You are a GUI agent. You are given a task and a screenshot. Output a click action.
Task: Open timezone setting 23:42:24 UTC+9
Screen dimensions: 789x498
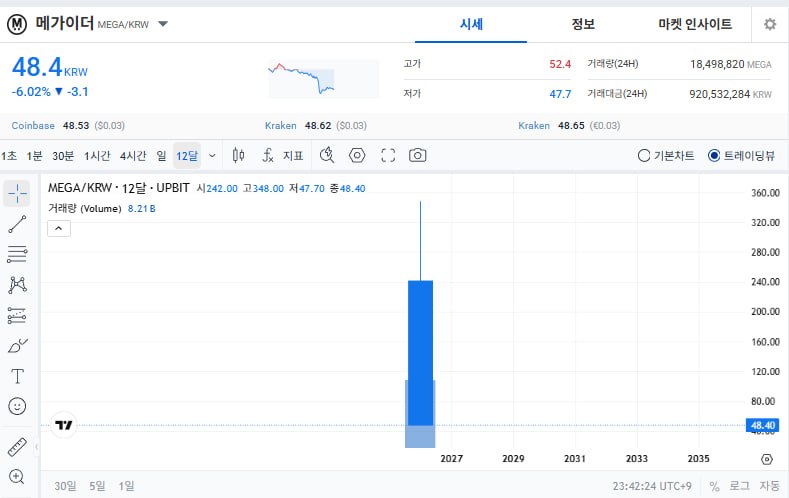tap(652, 486)
